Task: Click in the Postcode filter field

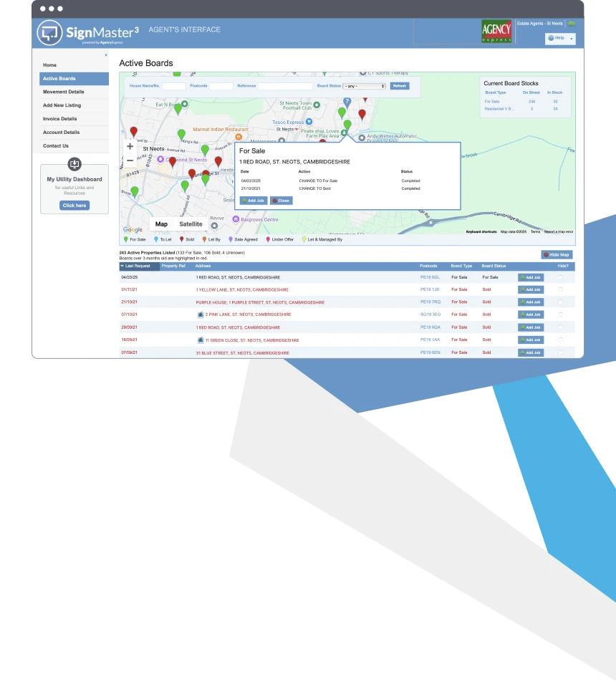Action: point(221,86)
